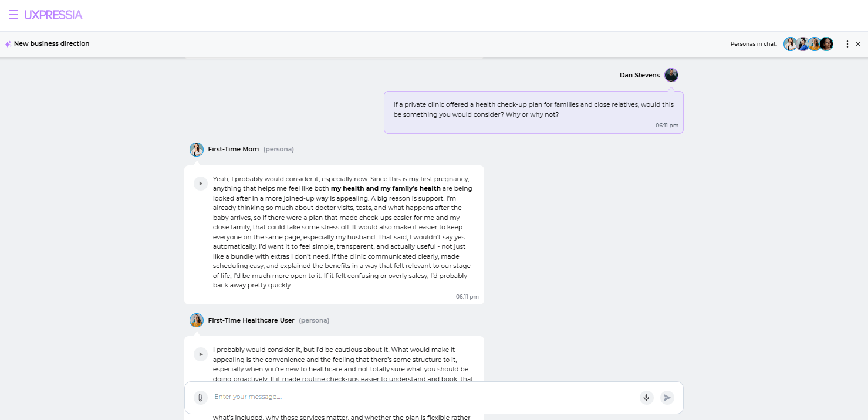Select the first persona avatar in chat header
This screenshot has width=868, height=420.
coord(791,44)
